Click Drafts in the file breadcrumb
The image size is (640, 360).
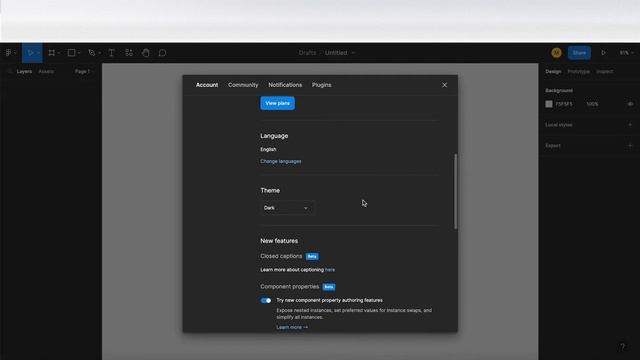point(307,53)
